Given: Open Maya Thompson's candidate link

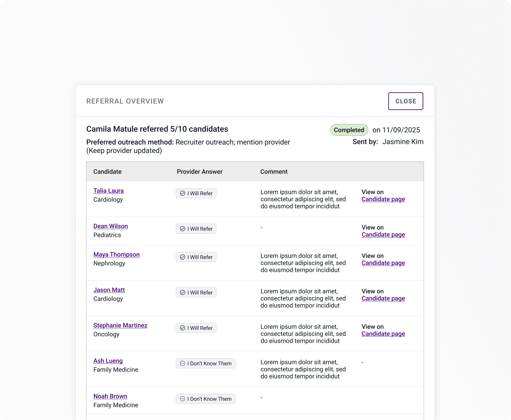Looking at the screenshot, I should 116,254.
